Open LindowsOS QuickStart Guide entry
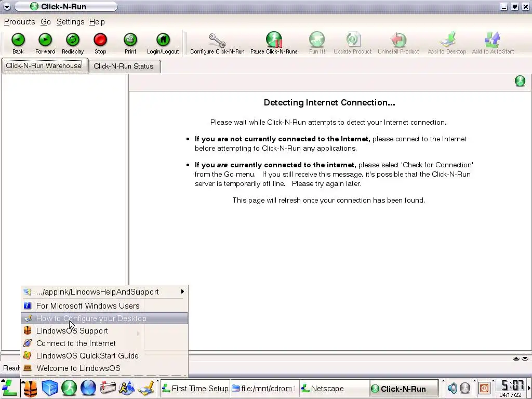The width and height of the screenshot is (532, 399). coord(104,355)
